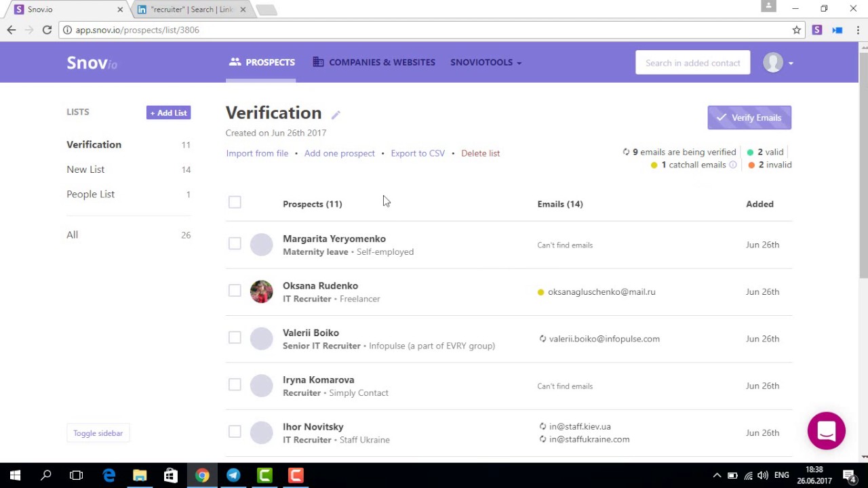
Task: Open Valerii Boiko's prospect name
Action: 311,333
